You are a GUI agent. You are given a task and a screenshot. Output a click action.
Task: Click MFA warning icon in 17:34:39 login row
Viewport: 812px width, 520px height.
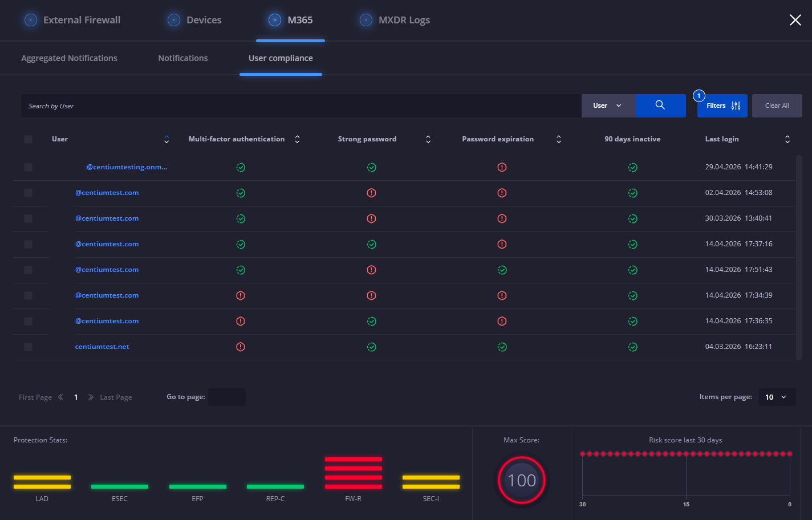241,295
